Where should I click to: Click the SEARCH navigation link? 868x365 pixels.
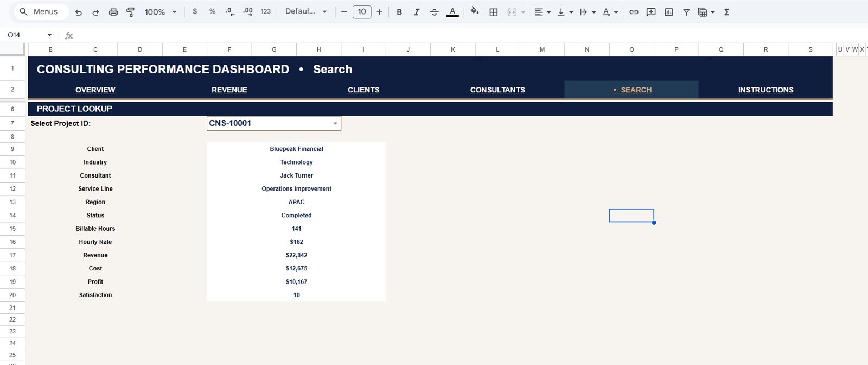point(632,90)
